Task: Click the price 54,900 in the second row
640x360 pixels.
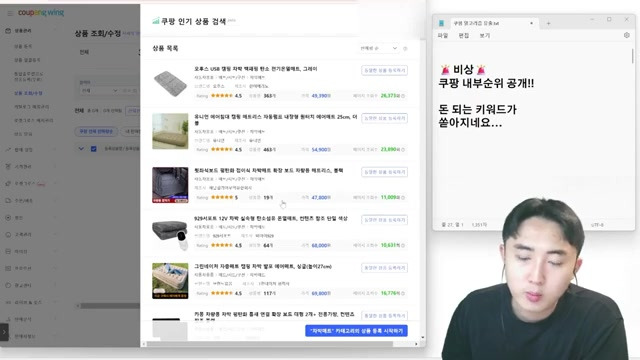Action: tap(321, 150)
